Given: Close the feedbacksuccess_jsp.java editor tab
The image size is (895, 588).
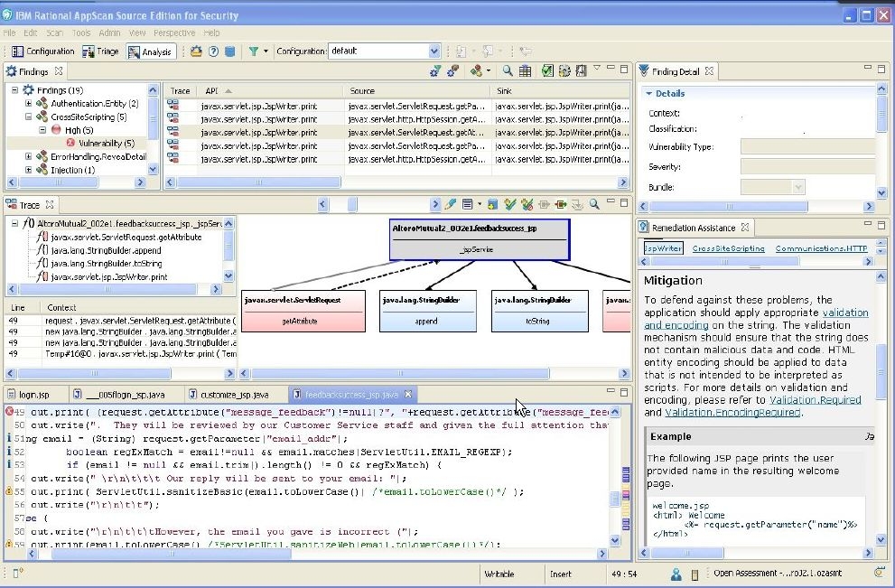Looking at the screenshot, I should coord(408,395).
